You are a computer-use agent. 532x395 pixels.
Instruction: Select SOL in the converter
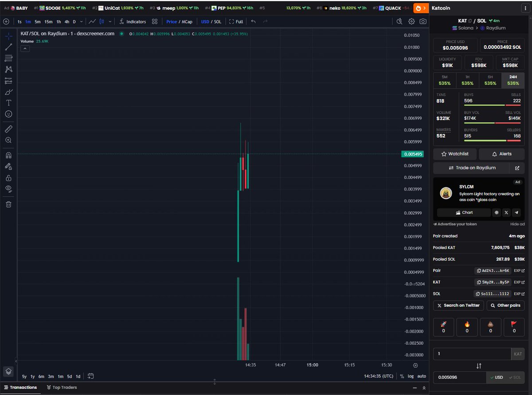[514, 377]
